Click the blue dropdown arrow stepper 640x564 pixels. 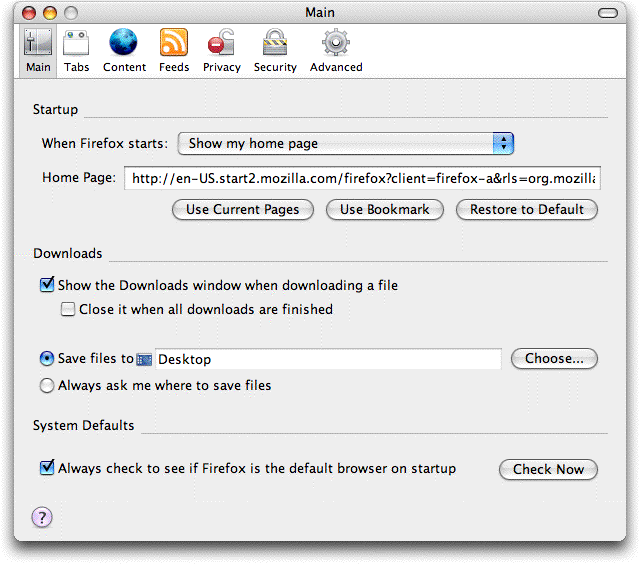click(x=503, y=143)
